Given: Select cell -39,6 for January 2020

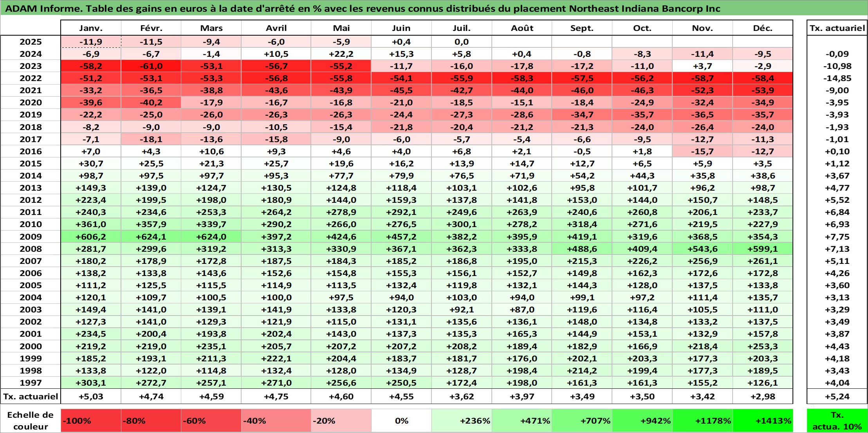Looking at the screenshot, I should pyautogui.click(x=91, y=103).
